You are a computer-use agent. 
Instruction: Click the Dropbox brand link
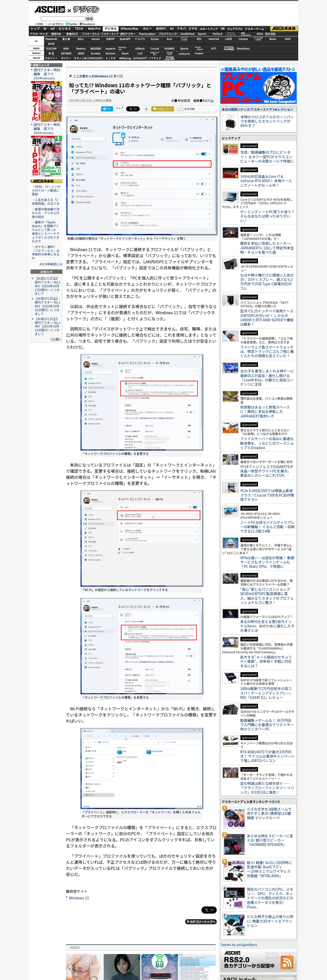[199, 54]
